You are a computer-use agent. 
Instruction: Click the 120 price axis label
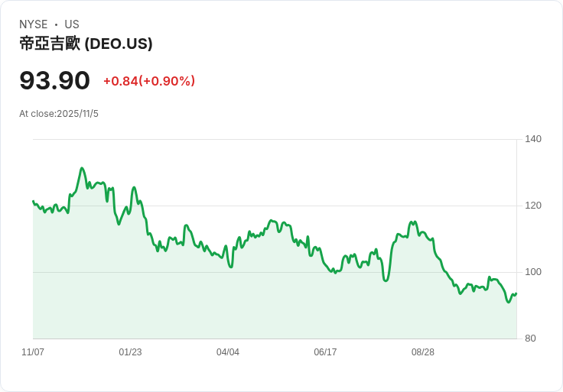(533, 206)
